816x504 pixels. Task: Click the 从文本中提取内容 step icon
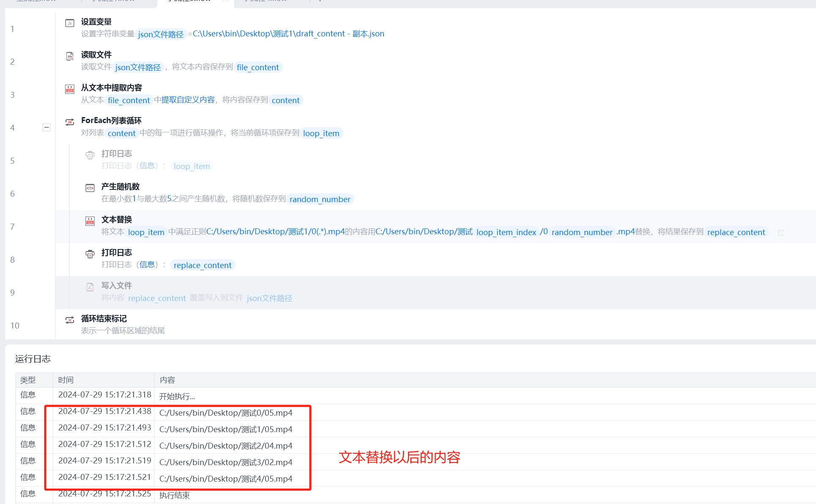coord(70,89)
